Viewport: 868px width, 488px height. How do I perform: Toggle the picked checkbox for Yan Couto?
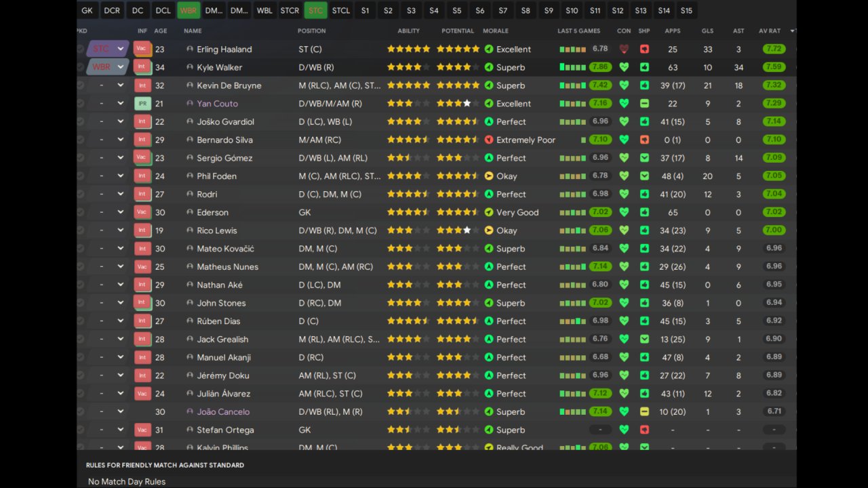81,104
